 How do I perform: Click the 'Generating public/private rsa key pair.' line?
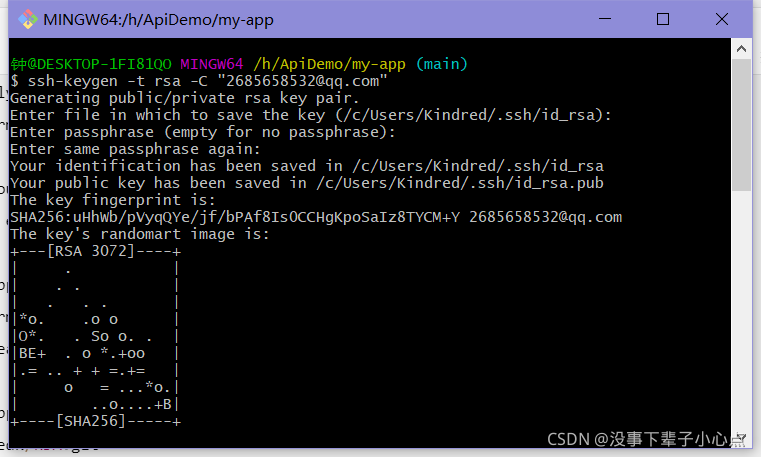tap(184, 98)
